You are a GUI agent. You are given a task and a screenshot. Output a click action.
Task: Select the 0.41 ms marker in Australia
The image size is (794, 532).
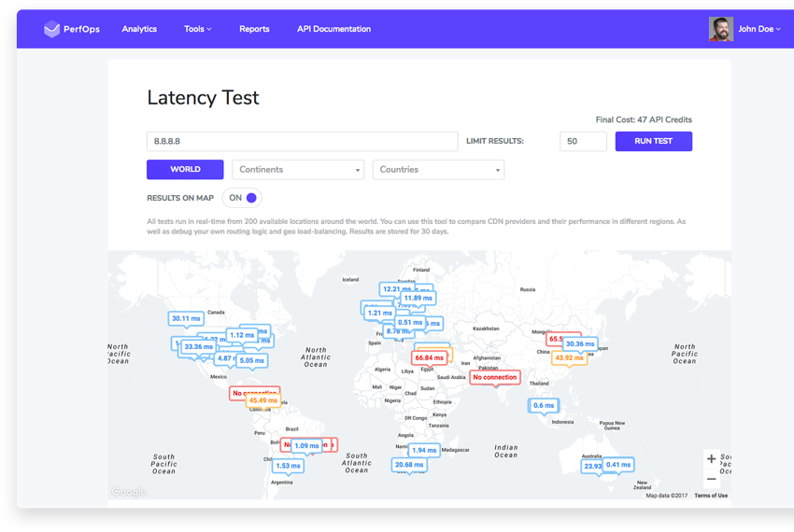click(x=618, y=465)
